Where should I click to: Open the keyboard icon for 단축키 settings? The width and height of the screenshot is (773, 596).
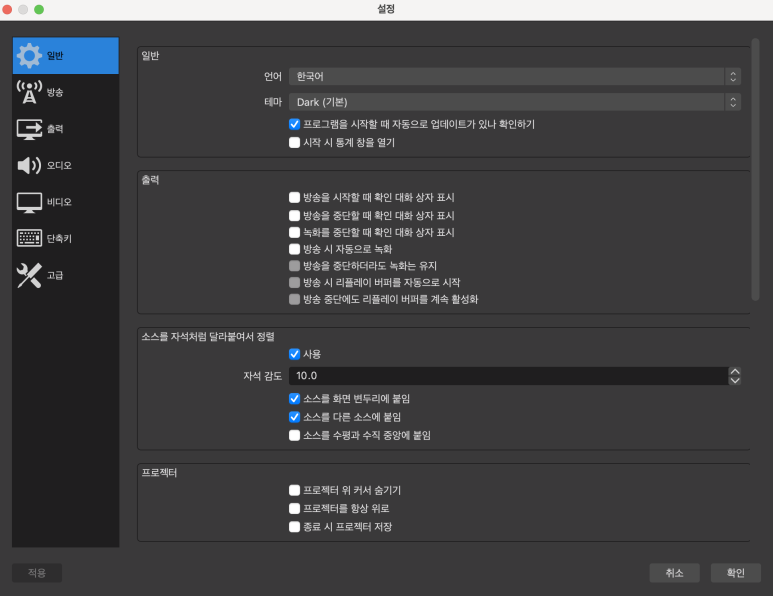pos(29,239)
